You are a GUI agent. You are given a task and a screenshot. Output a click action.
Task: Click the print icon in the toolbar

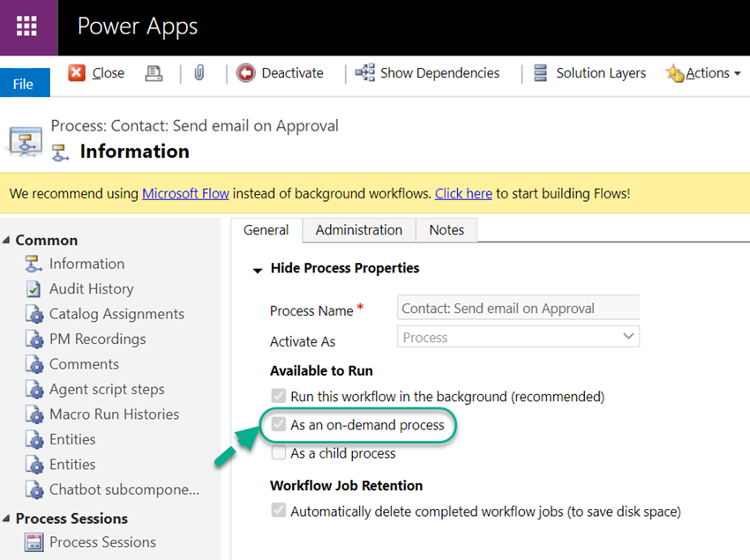tap(154, 73)
